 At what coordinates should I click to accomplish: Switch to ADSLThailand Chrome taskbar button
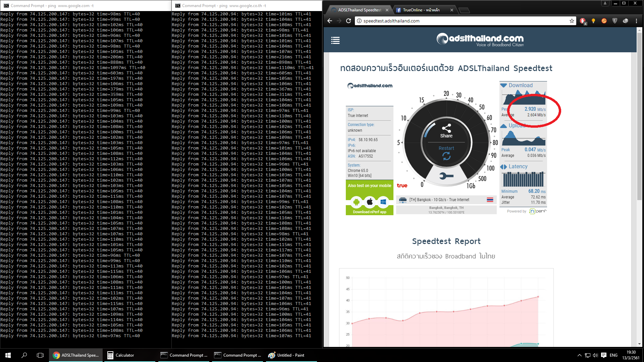coord(76,355)
